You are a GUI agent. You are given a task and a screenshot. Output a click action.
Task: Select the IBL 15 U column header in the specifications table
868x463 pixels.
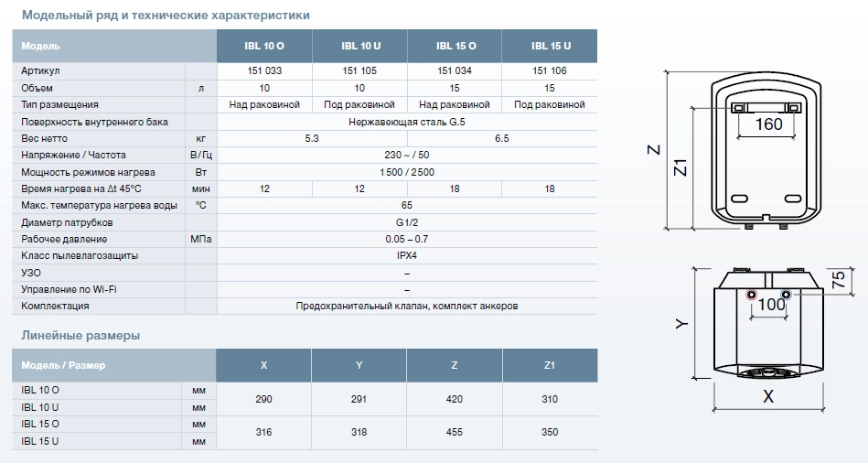click(550, 46)
